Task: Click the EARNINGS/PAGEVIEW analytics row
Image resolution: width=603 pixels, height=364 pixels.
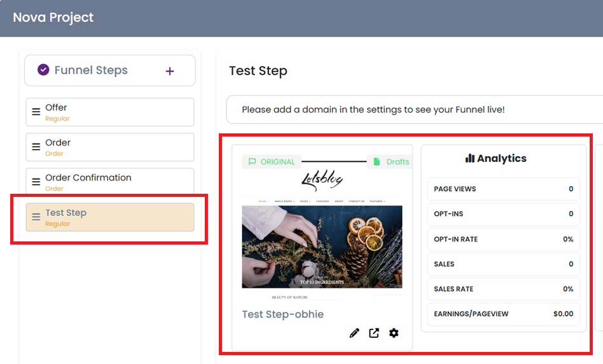Action: [x=503, y=314]
